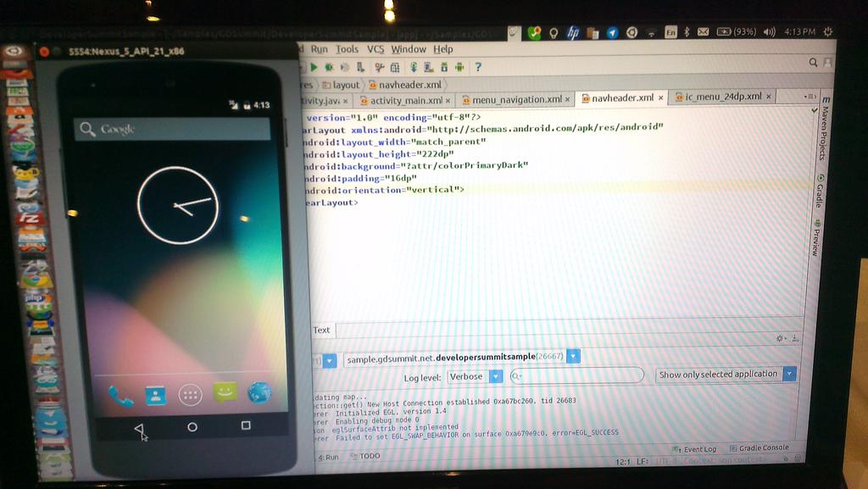This screenshot has height=489, width=868.
Task: Open the Tools menu
Action: coord(347,49)
